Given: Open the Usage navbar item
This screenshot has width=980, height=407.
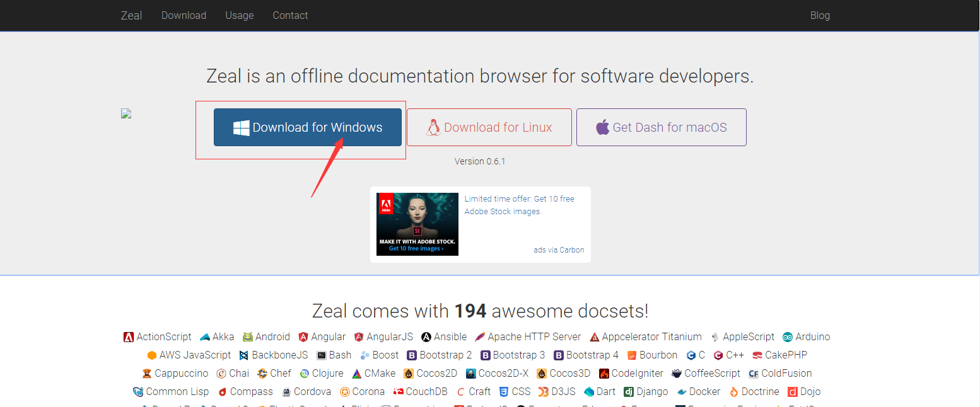Looking at the screenshot, I should [x=240, y=15].
